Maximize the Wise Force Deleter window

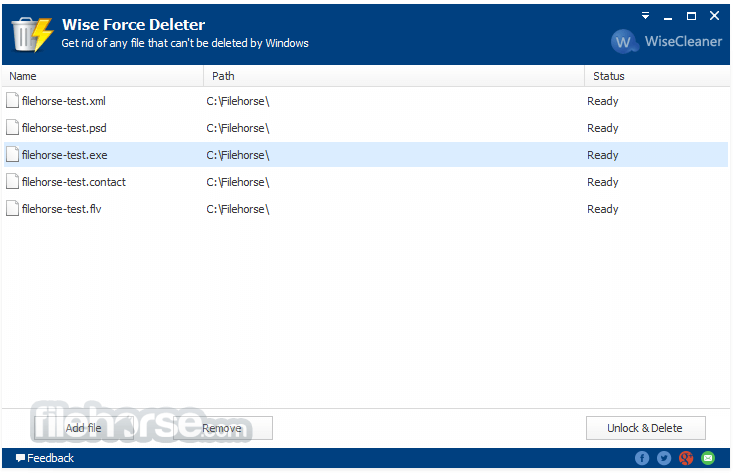691,16
